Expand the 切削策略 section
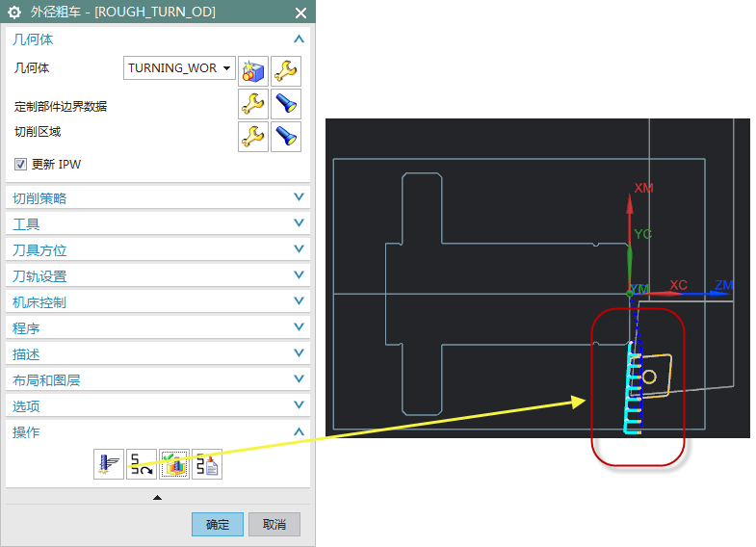Screen dimensions: 756x547 299,197
